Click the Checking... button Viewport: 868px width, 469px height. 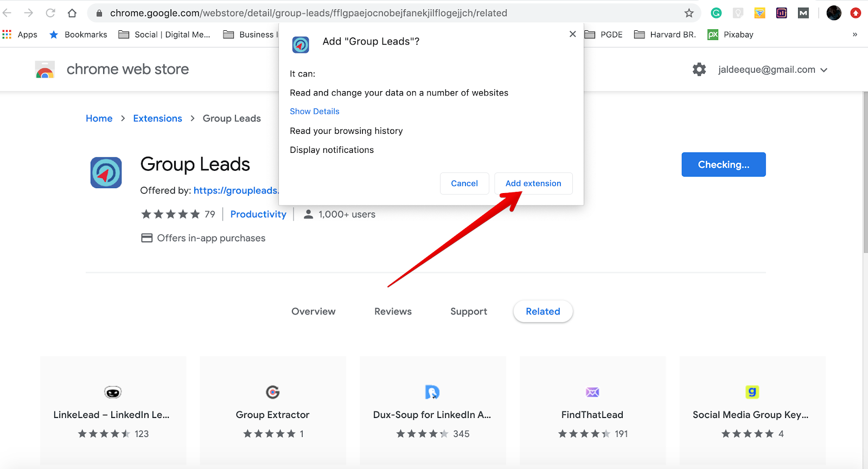coord(724,164)
